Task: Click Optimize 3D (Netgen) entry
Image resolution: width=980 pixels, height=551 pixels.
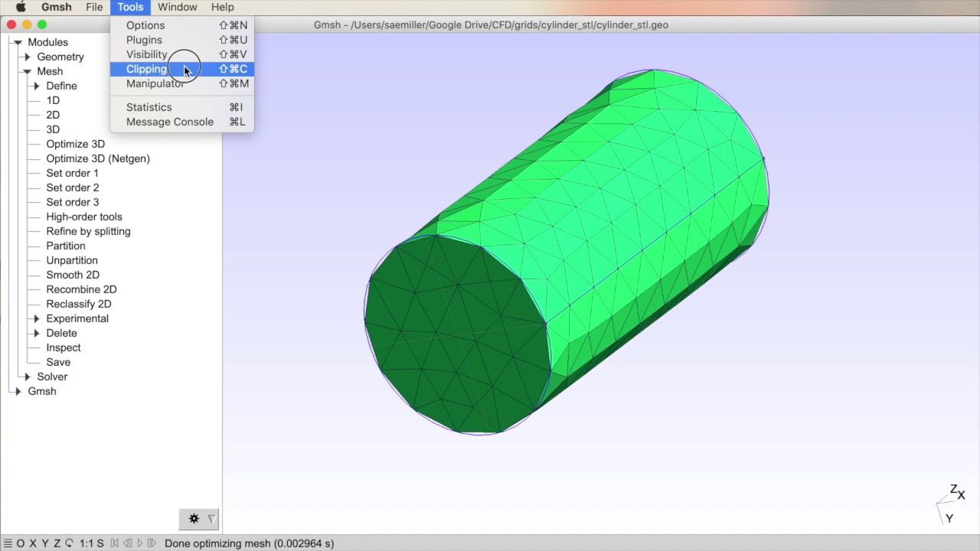Action: pos(98,158)
